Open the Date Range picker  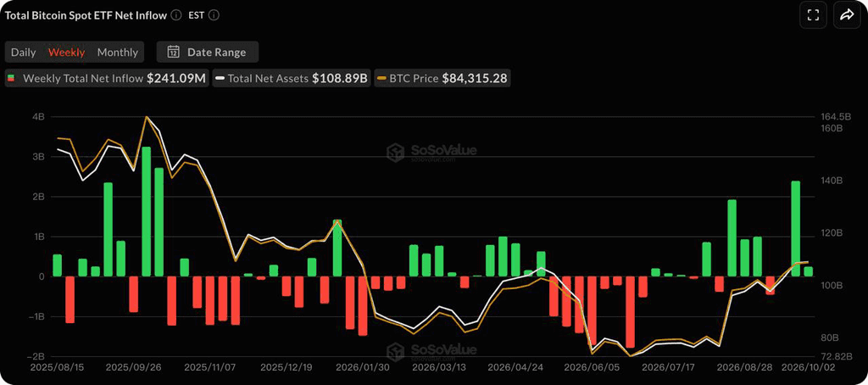click(x=208, y=52)
